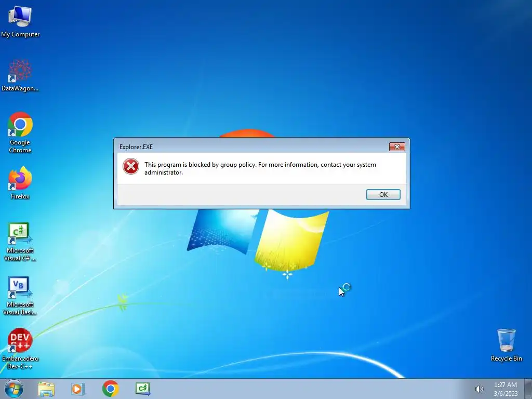Image resolution: width=532 pixels, height=399 pixels.
Task: Select the Embarcadero Dev-C++ desktop shortcut
Action: [20, 349]
